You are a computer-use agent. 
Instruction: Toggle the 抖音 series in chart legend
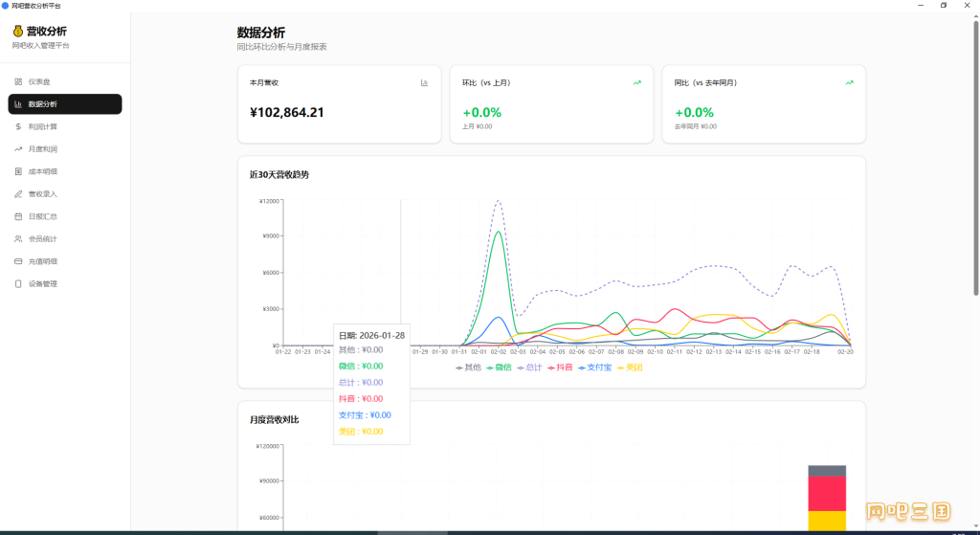560,368
